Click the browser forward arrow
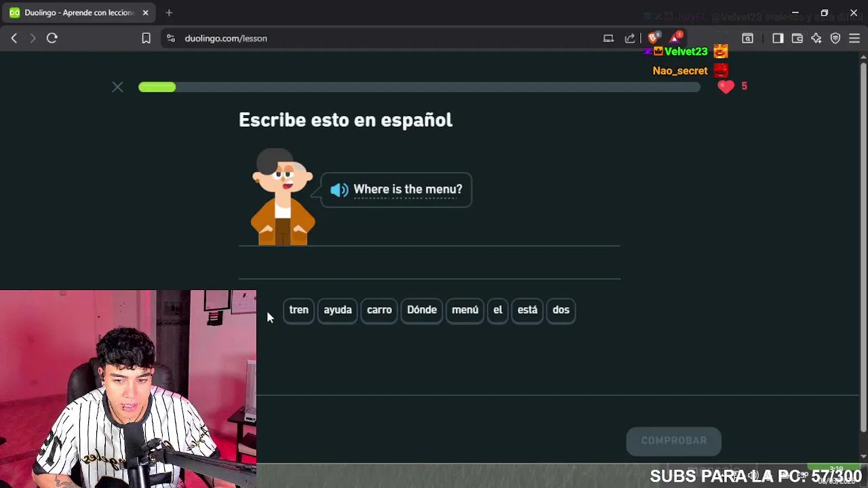The height and width of the screenshot is (488, 868). point(33,39)
